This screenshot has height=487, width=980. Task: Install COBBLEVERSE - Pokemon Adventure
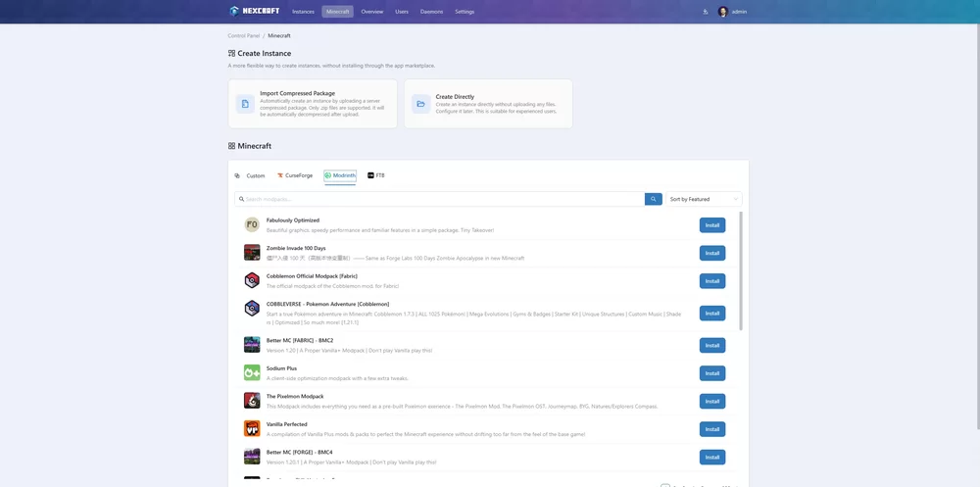tap(712, 314)
